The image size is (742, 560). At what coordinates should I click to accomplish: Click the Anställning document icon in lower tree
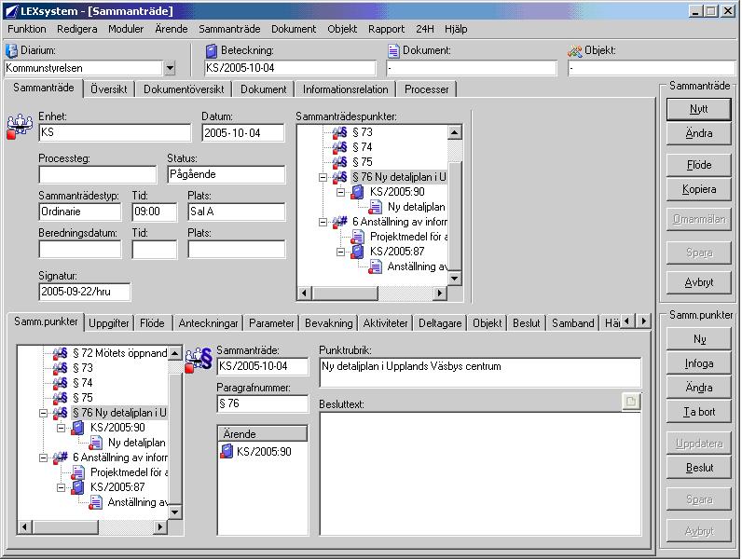[95, 502]
